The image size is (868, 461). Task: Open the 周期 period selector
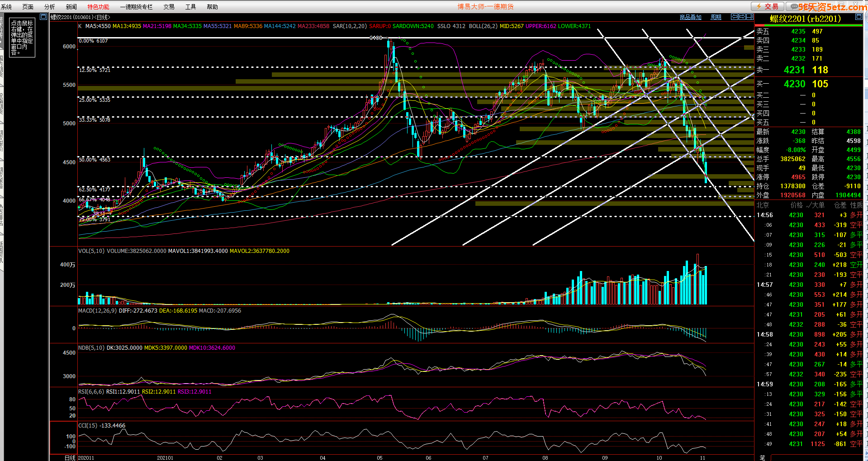click(716, 17)
